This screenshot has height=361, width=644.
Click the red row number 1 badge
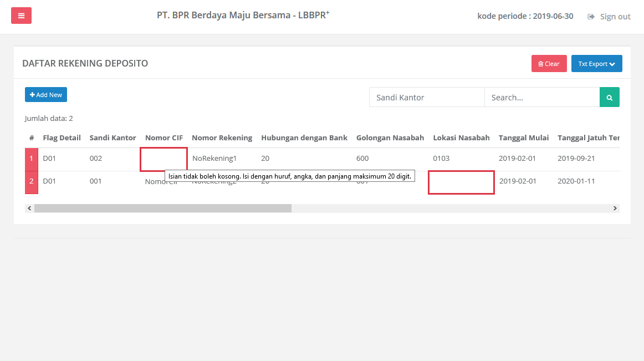[x=31, y=158]
